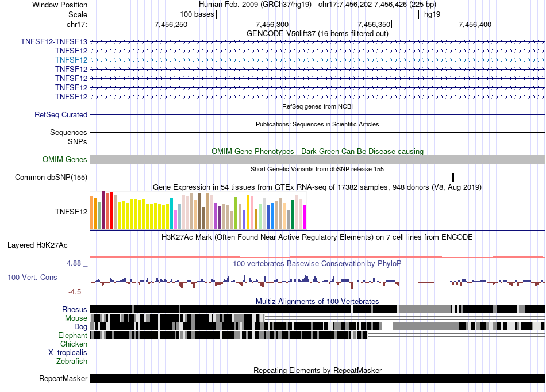This screenshot has height=392, width=546.
Task: Select the X_tropicalis species label
Action: 68,353
